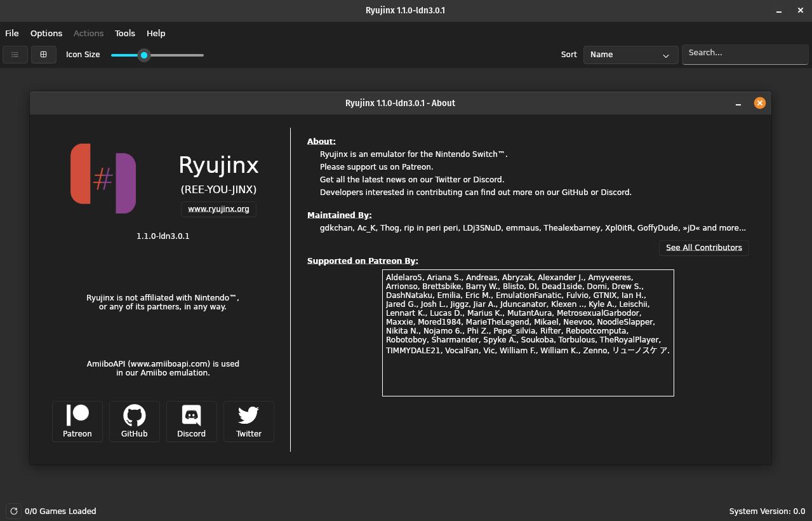This screenshot has height=521, width=812.
Task: Click the 1.1.0-ldn3.0.1 version label
Action: click(x=163, y=236)
